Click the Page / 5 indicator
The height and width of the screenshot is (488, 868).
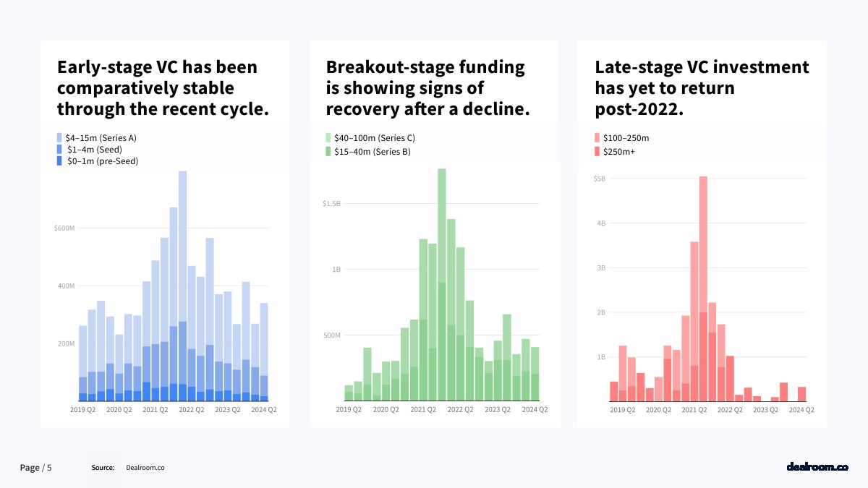point(36,468)
